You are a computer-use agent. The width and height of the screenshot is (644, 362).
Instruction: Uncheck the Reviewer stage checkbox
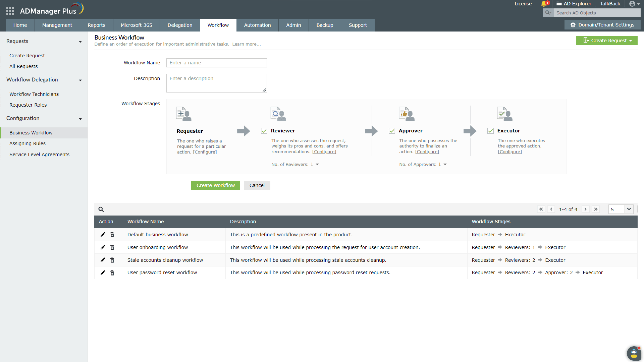264,131
